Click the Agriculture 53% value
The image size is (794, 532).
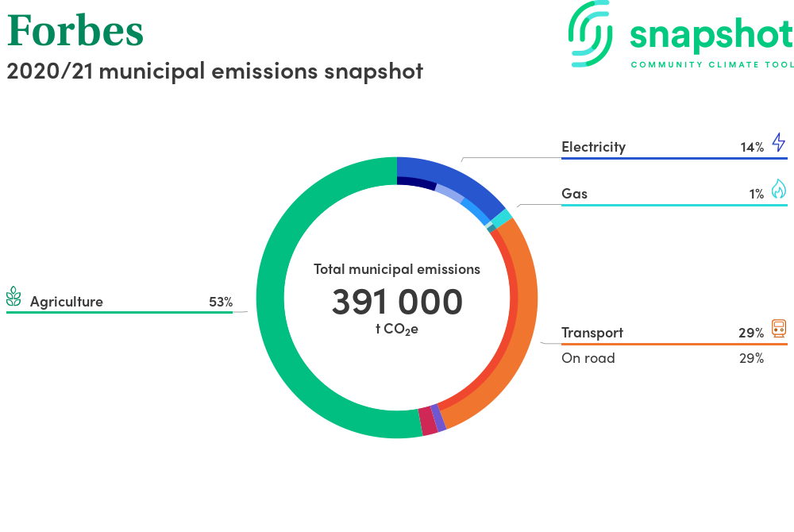pyautogui.click(x=221, y=303)
